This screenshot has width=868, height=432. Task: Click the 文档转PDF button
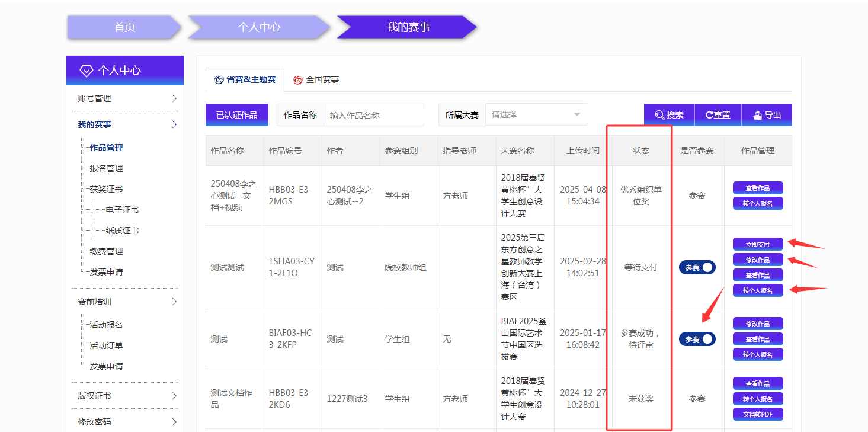(x=758, y=414)
